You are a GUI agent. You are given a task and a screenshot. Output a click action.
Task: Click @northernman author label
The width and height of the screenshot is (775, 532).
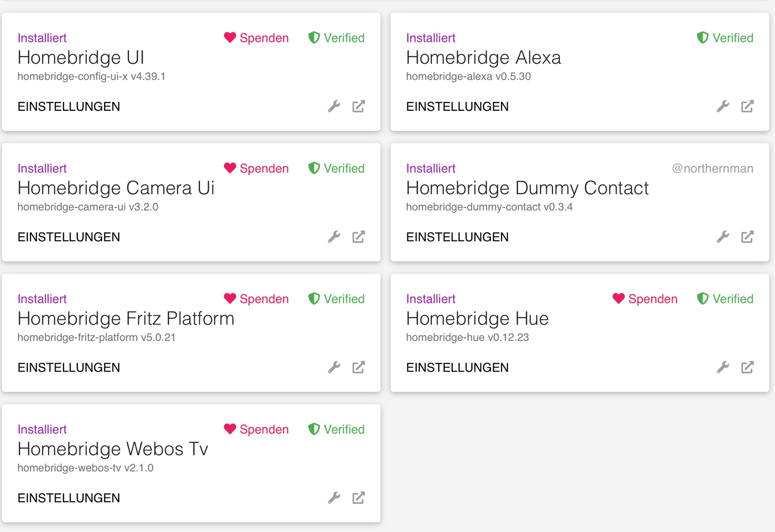pos(712,168)
